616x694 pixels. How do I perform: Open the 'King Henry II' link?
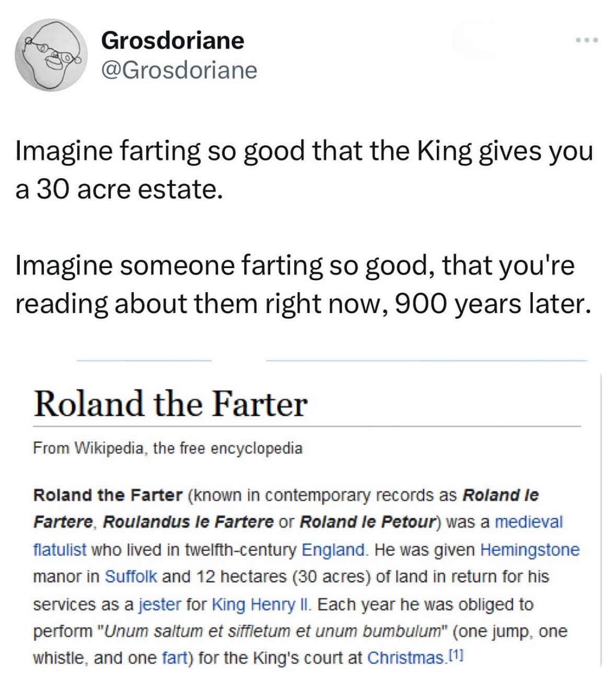261,604
